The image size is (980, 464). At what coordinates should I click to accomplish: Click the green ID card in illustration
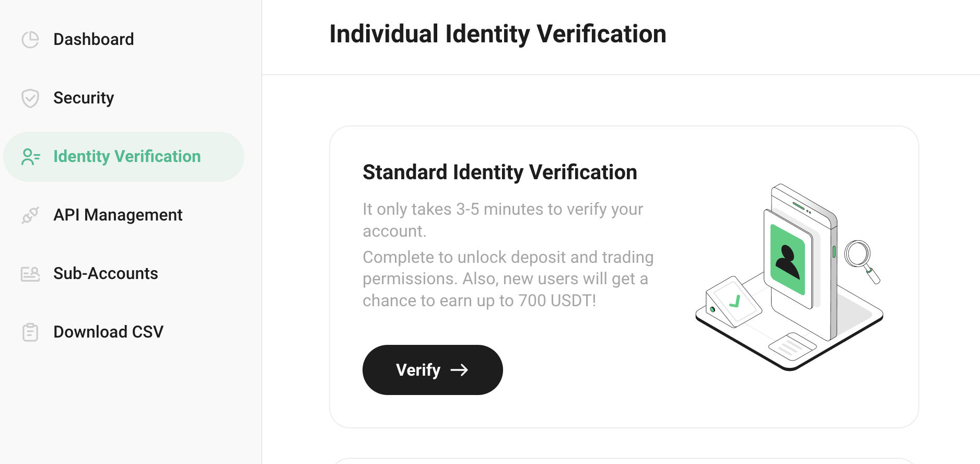788,259
